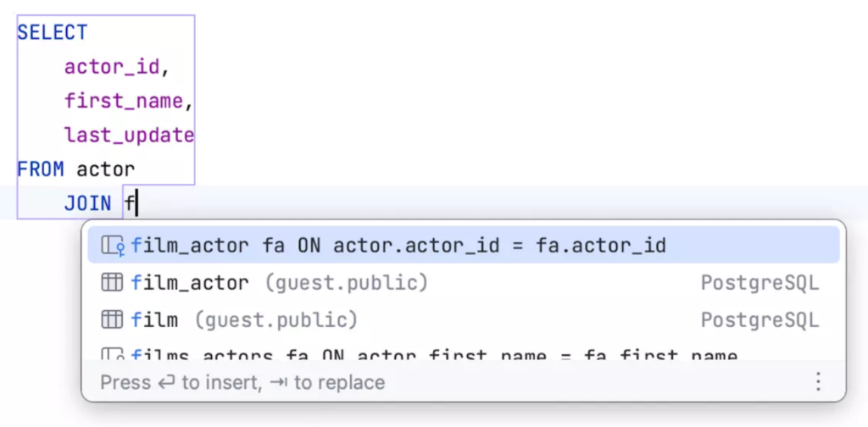Click the SELECT keyword in the query
Image resolution: width=868 pixels, height=427 pixels.
coord(53,33)
